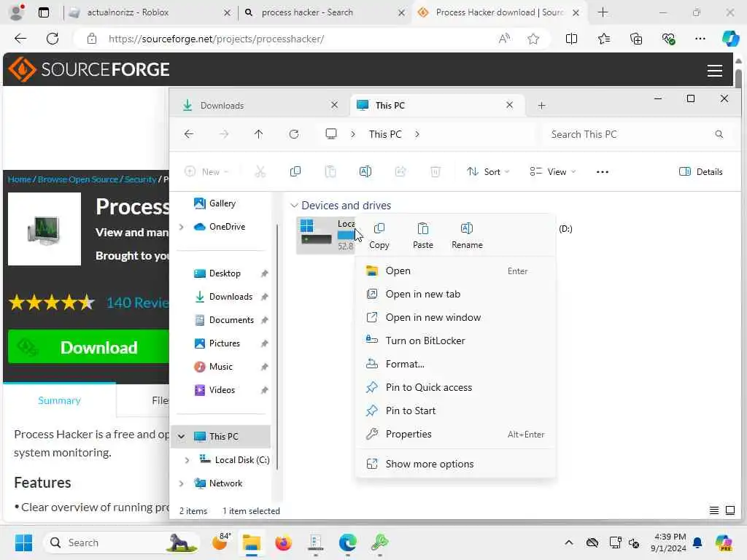Open Desktop in quick access
This screenshot has height=560, width=747.
[225, 273]
